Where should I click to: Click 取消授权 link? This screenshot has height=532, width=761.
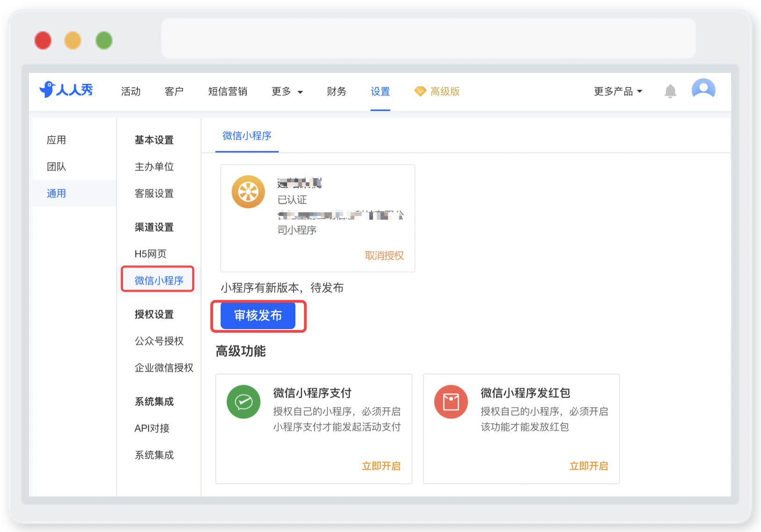(x=384, y=256)
